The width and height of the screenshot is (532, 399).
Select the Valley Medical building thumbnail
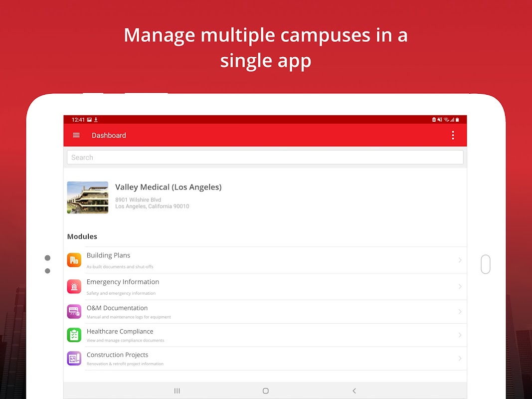click(88, 198)
